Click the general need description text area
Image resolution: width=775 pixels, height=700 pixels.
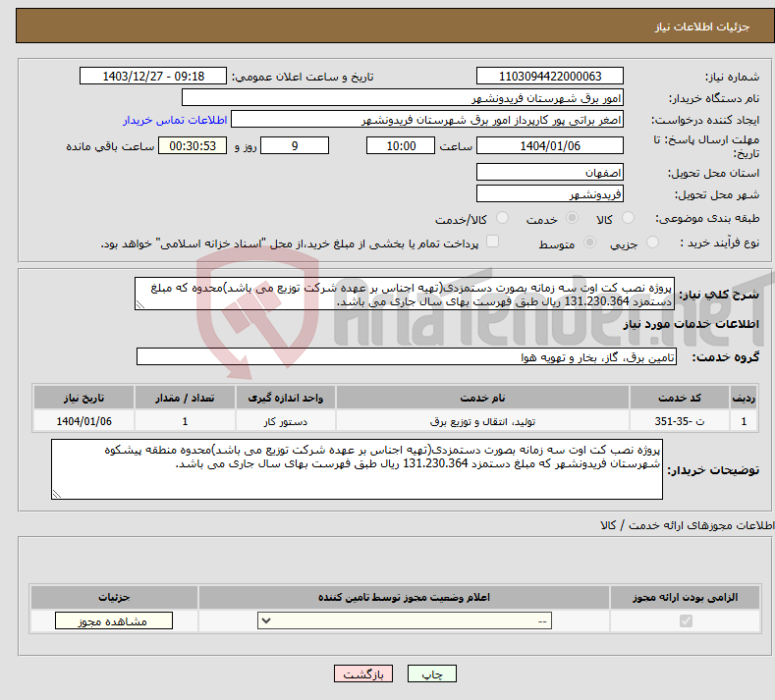(405, 294)
